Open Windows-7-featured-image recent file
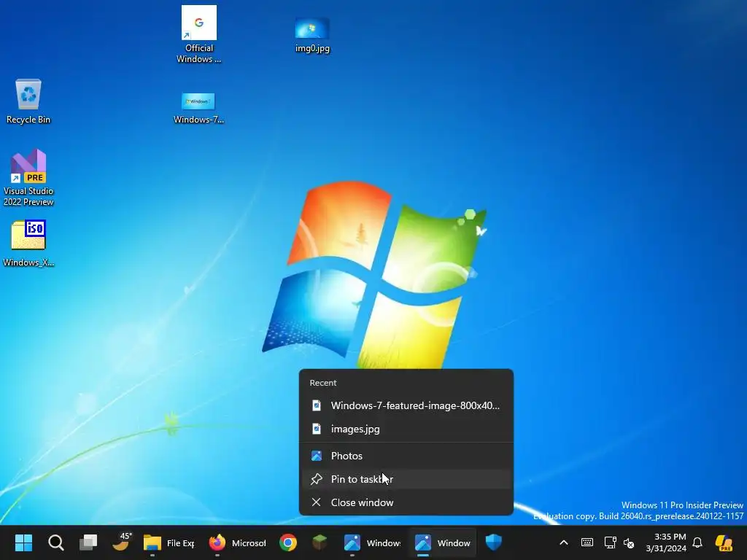The height and width of the screenshot is (560, 747). coord(406,405)
